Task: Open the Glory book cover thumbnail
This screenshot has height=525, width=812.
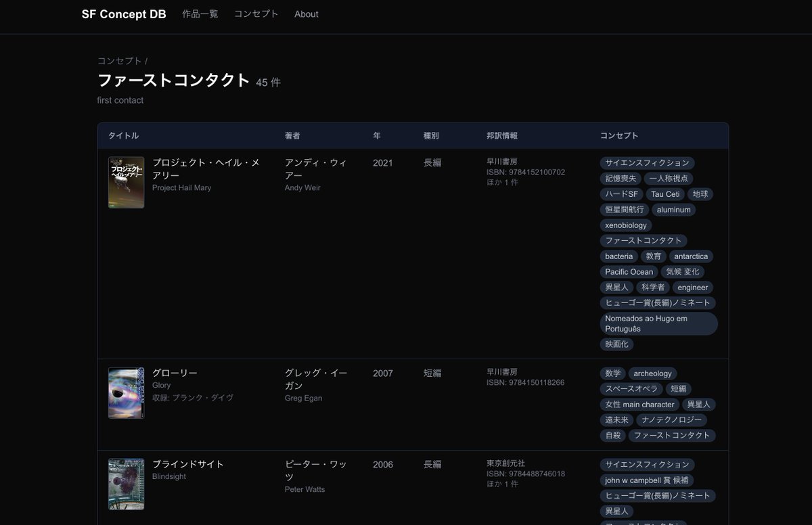Action: click(x=126, y=393)
